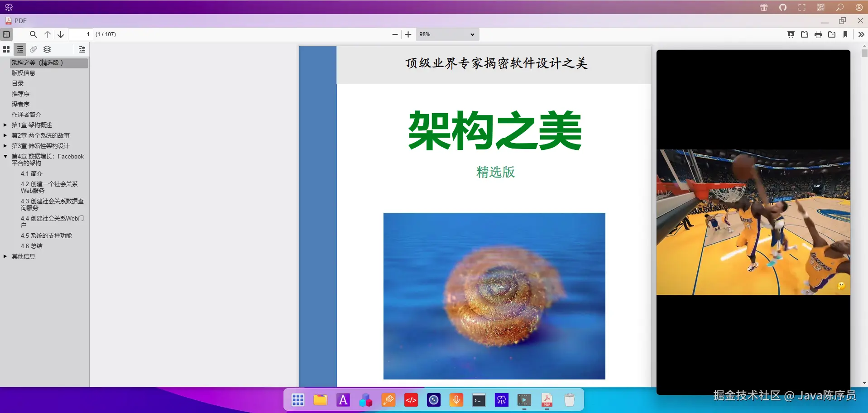Expand the 其他信息 outline section
The height and width of the screenshot is (413, 868).
coord(5,256)
